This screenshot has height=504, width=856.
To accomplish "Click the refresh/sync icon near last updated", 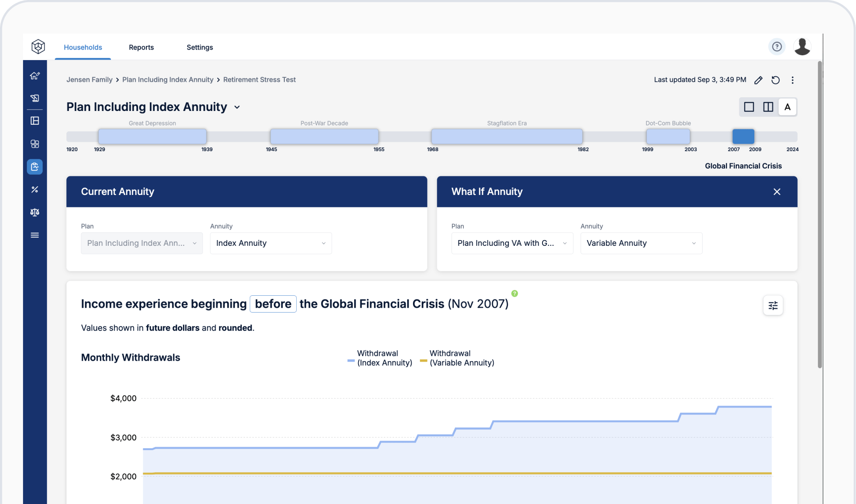I will click(x=776, y=80).
